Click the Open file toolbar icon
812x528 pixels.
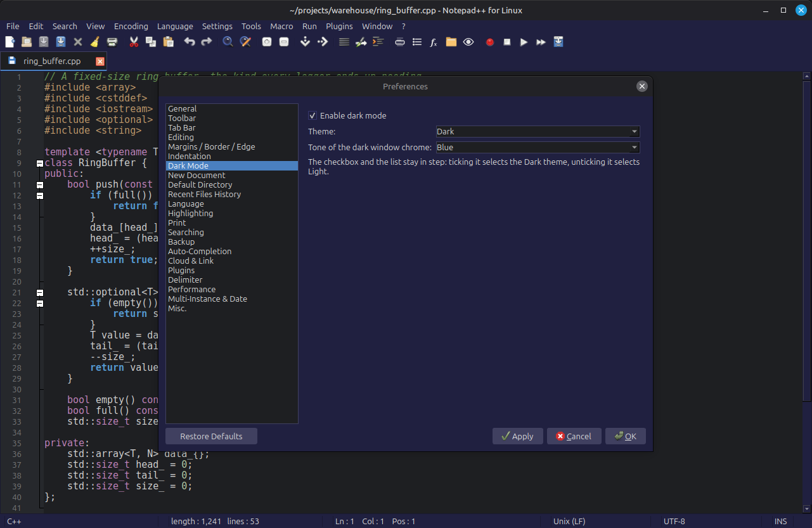click(x=27, y=42)
